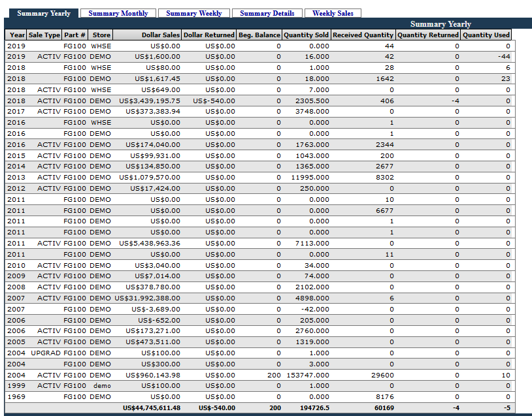This screenshot has width=532, height=416.
Task: Click the Part # column header
Action: pos(75,35)
